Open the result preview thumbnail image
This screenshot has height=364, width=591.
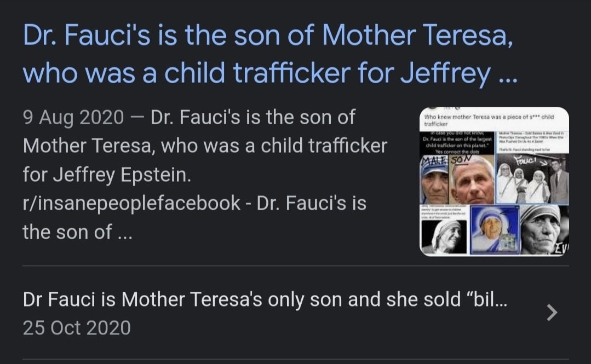(494, 182)
